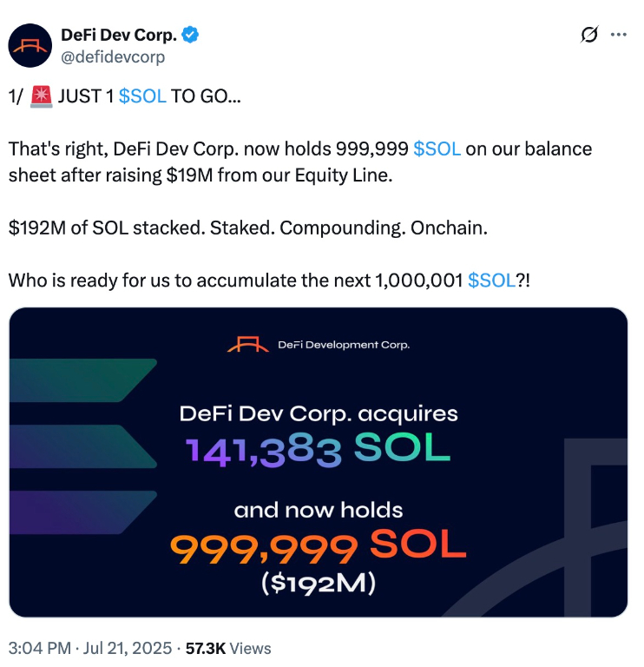Open the three-dot more options menu
The image size is (644, 667).
click(x=619, y=35)
